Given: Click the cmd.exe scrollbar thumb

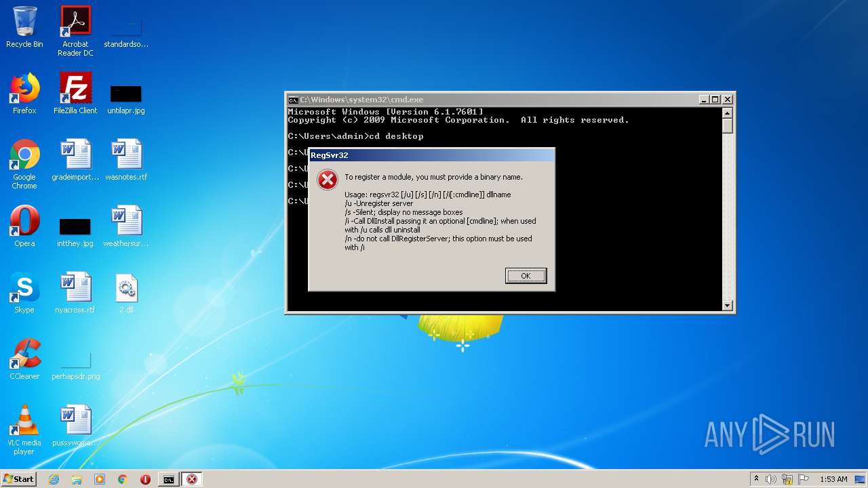Looking at the screenshot, I should click(x=728, y=126).
